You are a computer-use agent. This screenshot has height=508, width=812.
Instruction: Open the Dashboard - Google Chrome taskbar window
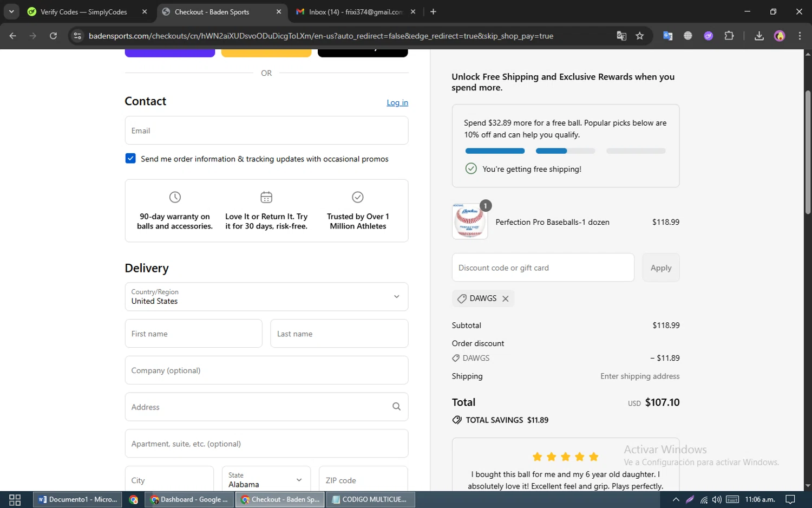point(189,499)
